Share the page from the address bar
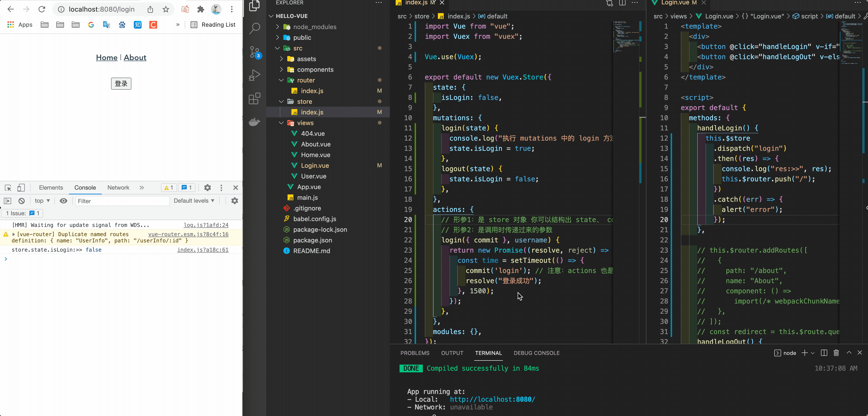 150,9
